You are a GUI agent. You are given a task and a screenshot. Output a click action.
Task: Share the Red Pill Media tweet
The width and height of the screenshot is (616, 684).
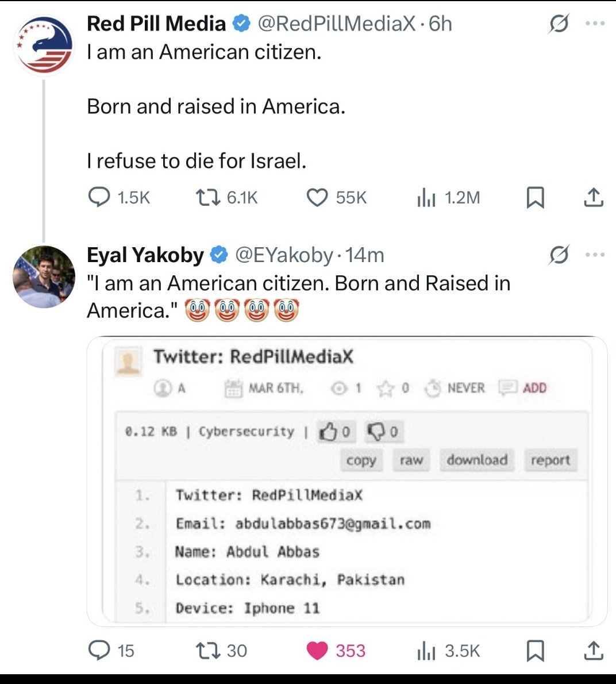pos(594,198)
